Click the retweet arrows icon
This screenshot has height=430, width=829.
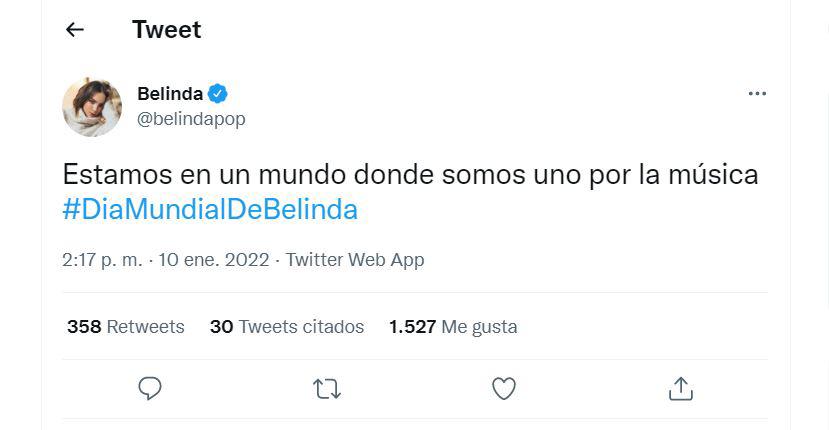point(327,388)
